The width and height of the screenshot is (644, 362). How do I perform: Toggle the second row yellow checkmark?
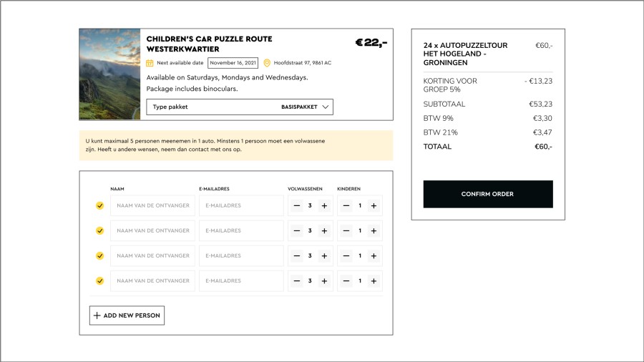100,231
